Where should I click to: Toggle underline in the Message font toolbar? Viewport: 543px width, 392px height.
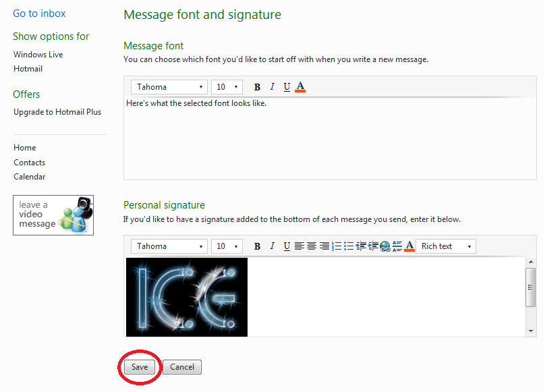point(287,87)
